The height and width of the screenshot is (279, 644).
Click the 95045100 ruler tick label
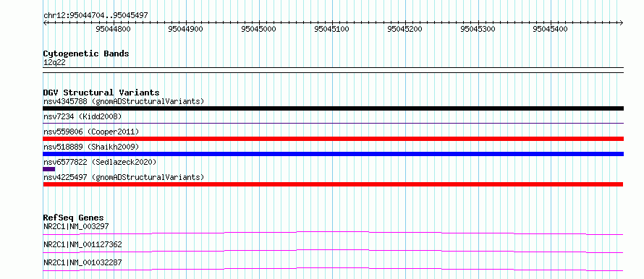click(x=331, y=29)
